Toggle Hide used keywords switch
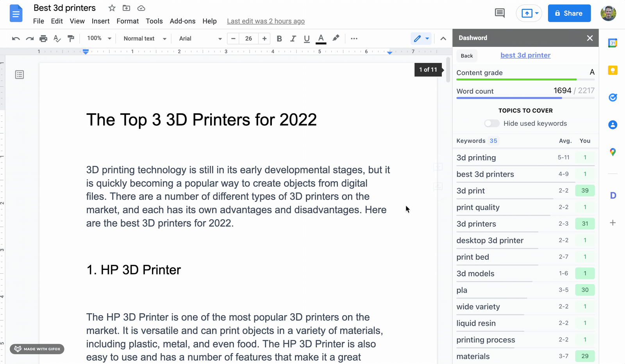This screenshot has width=625, height=364. (492, 123)
